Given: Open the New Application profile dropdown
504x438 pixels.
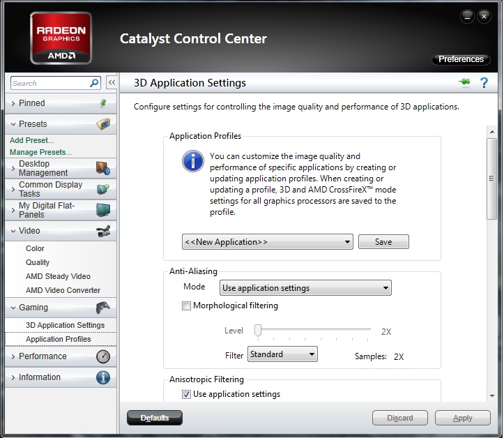Looking at the screenshot, I should pyautogui.click(x=268, y=242).
